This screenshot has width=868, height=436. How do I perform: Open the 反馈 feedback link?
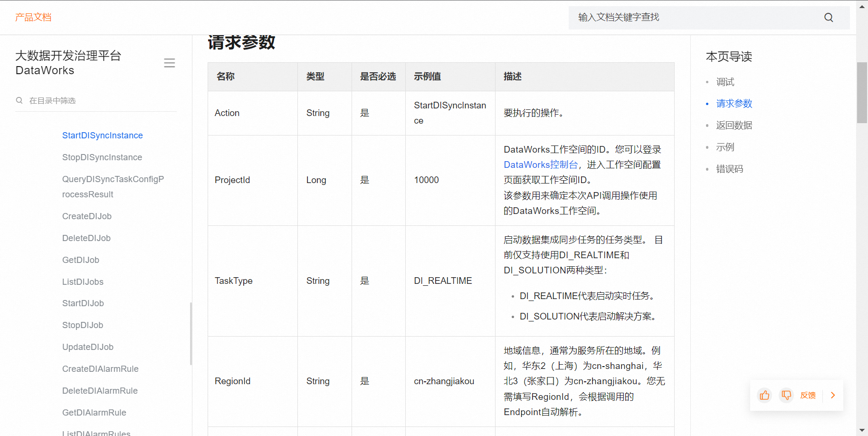[x=808, y=395]
